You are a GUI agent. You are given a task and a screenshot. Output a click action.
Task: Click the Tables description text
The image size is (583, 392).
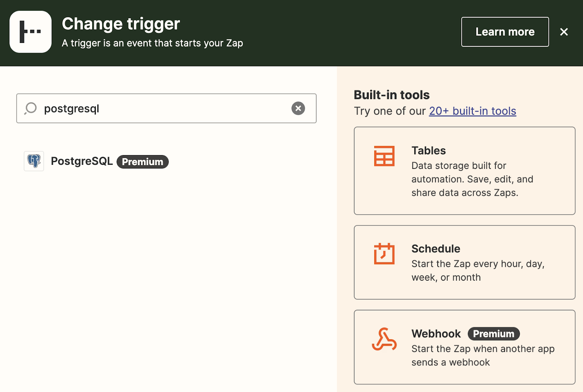tap(472, 179)
